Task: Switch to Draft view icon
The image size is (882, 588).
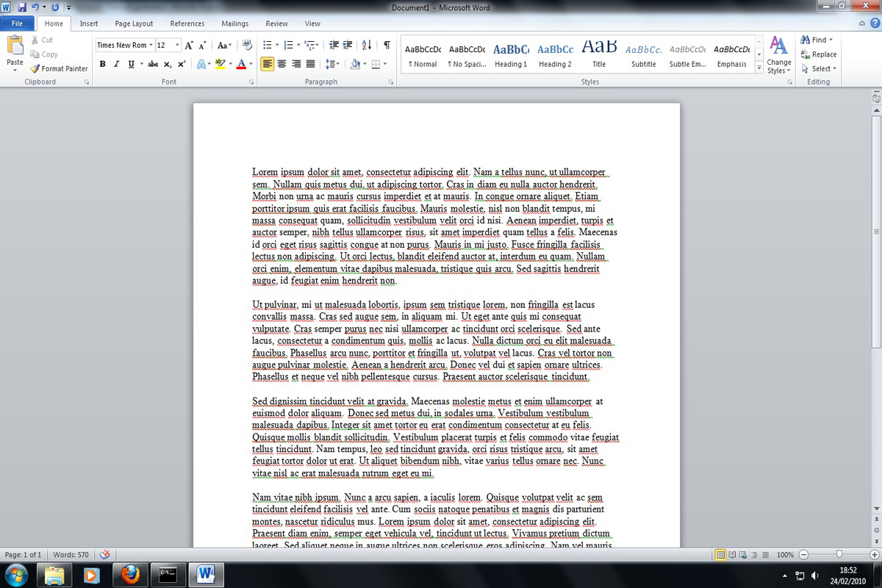Action: point(766,554)
